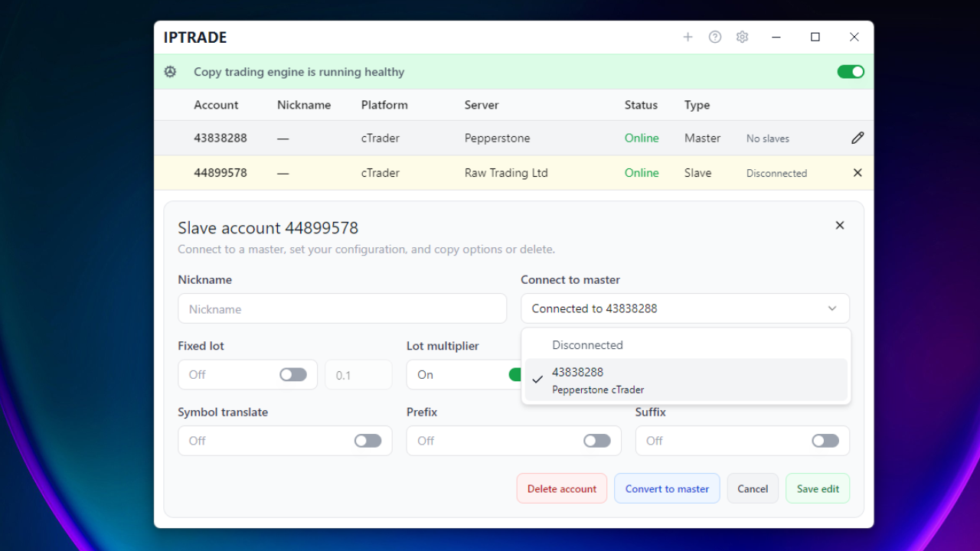The height and width of the screenshot is (551, 980).
Task: Click the Delete account button
Action: coord(561,489)
